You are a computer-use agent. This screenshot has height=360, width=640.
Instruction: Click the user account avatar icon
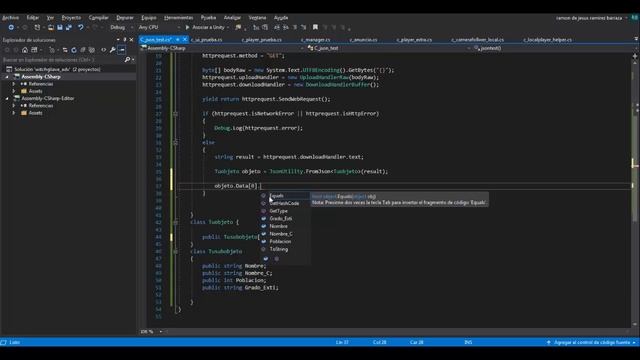[634, 18]
